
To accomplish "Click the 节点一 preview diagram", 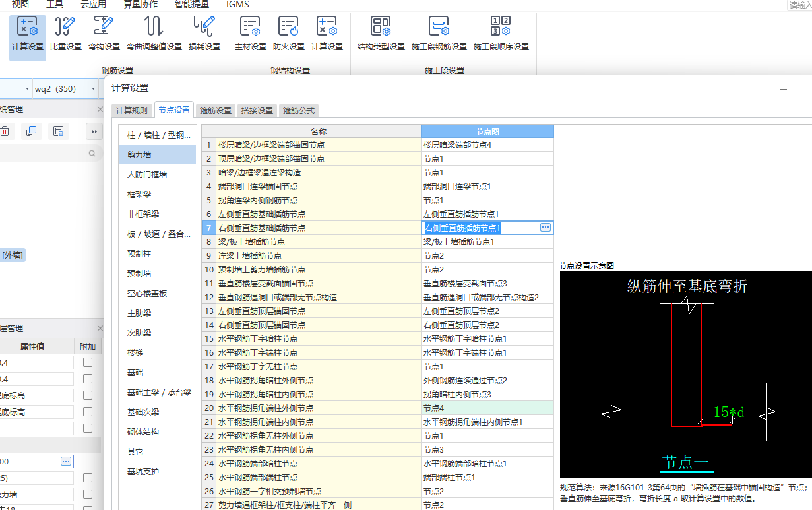I will pos(686,374).
